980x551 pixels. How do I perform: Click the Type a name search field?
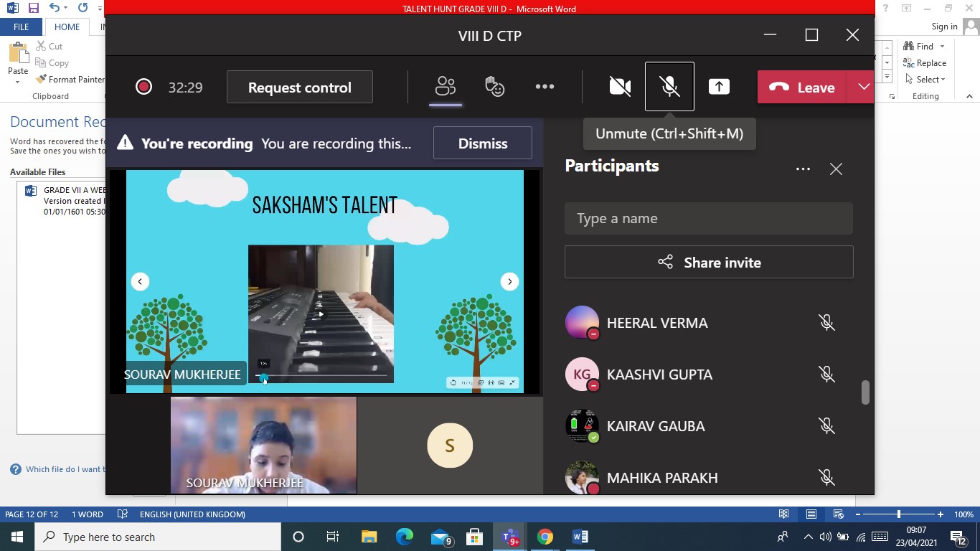tap(709, 218)
